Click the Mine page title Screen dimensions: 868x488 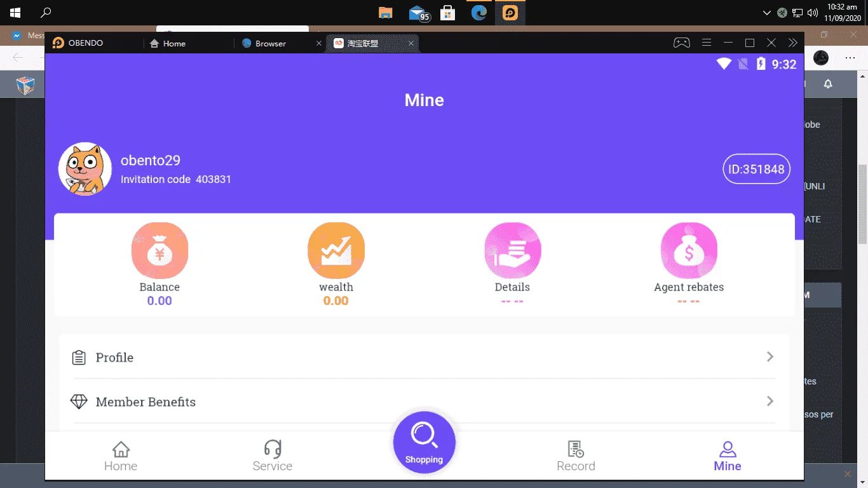[424, 100]
